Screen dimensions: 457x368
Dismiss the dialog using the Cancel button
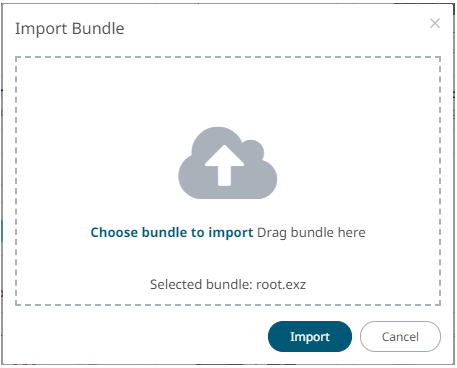pos(400,336)
